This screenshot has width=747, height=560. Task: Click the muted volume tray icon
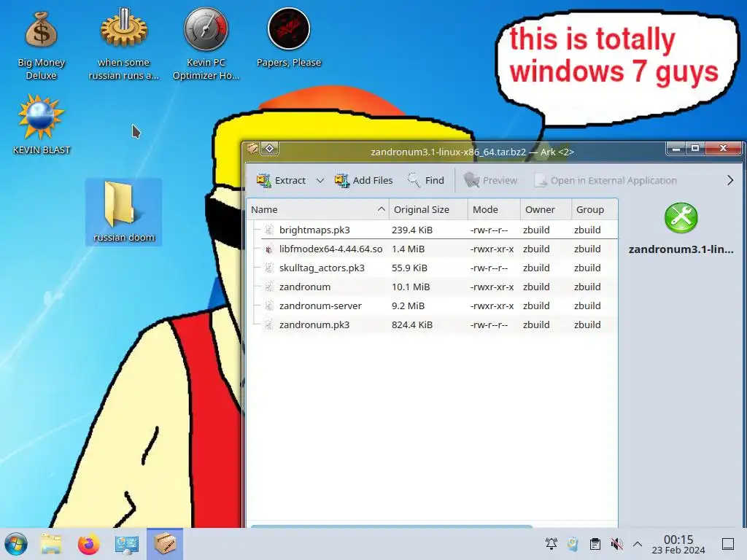click(x=616, y=544)
